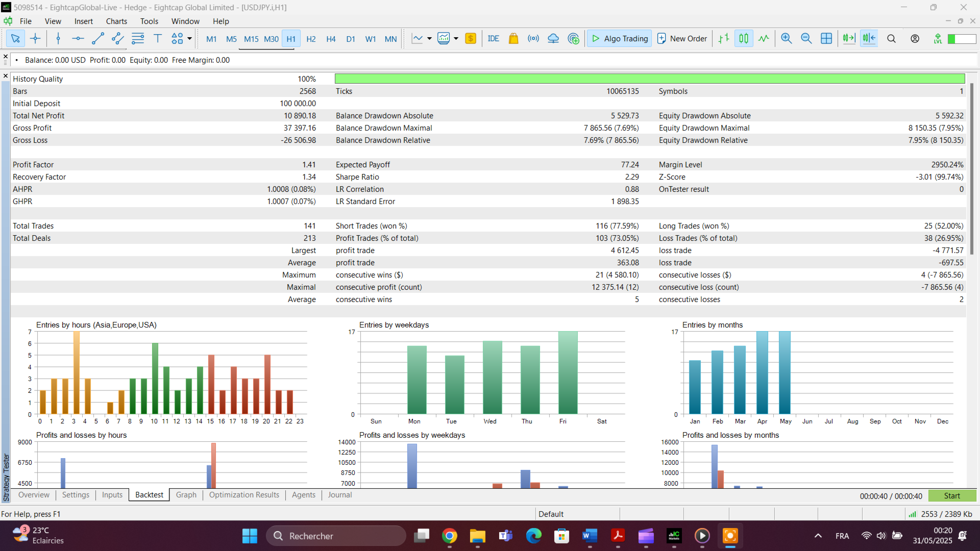Screen dimensions: 980x551
Task: Click the Rechercher taskbar search box
Action: (336, 536)
